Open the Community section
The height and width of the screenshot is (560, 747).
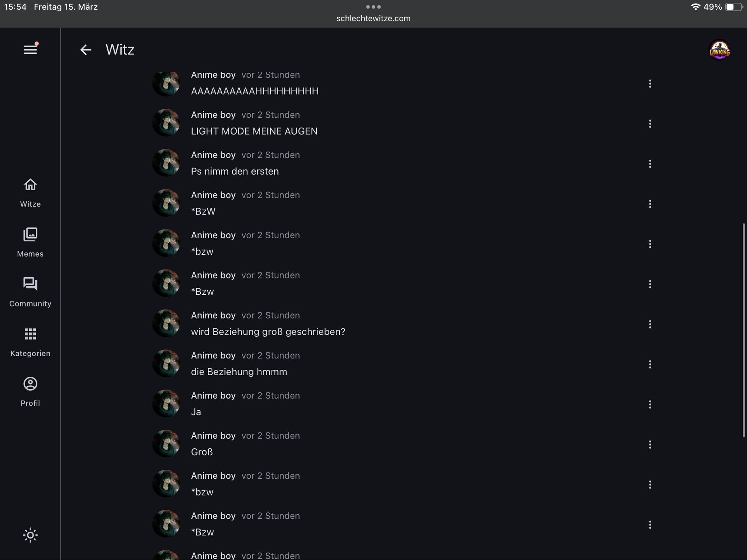[30, 292]
